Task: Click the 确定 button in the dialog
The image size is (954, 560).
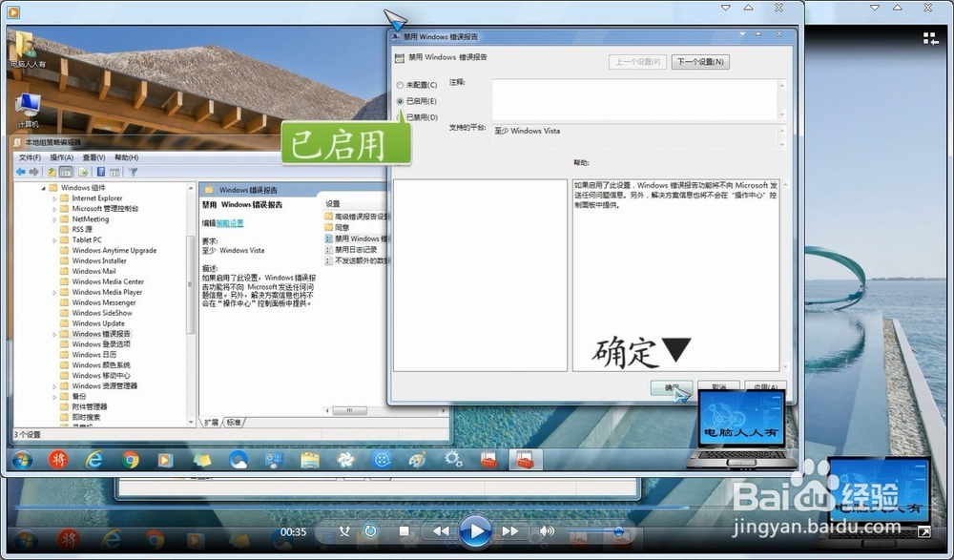Action: coord(671,387)
